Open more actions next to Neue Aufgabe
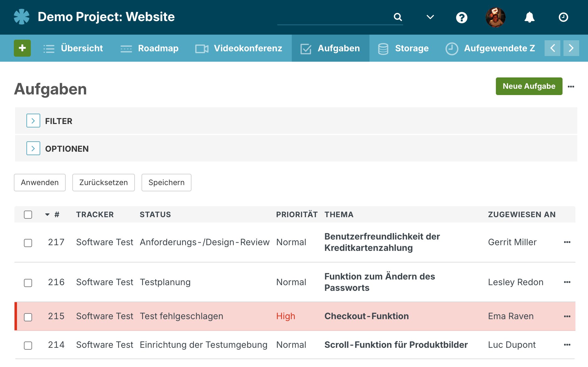588x367 pixels. (x=571, y=87)
